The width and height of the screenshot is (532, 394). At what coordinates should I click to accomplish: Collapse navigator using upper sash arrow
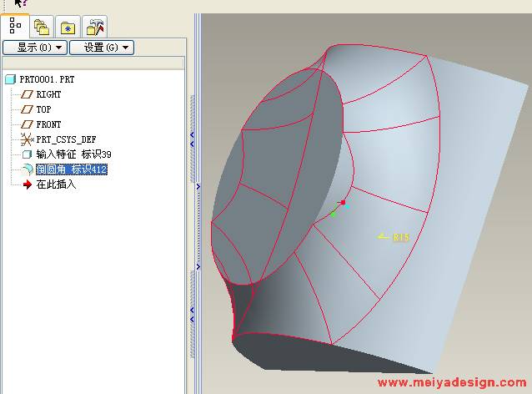pos(193,134)
